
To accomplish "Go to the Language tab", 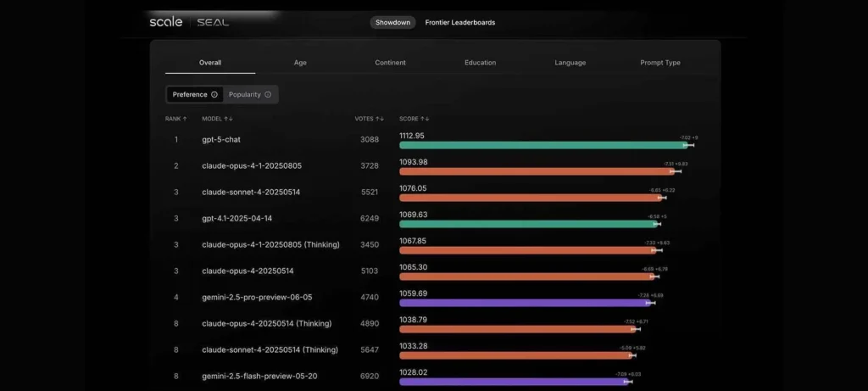I will (x=570, y=63).
